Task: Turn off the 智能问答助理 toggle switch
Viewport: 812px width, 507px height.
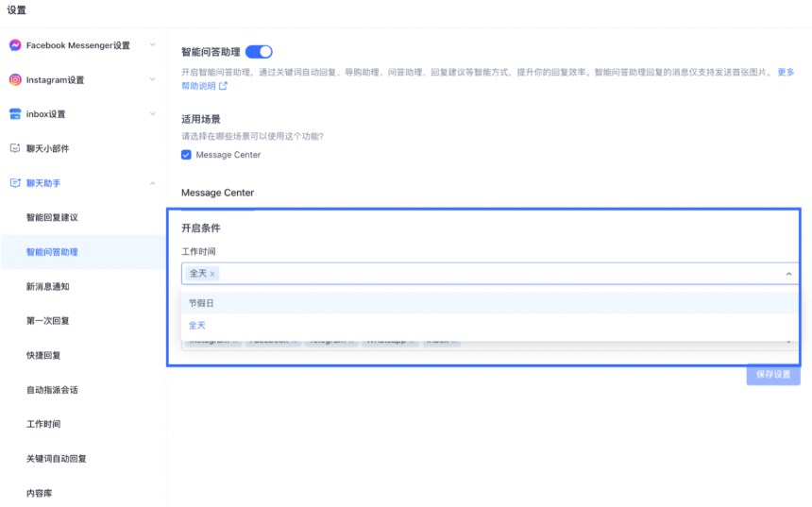Action: point(259,52)
